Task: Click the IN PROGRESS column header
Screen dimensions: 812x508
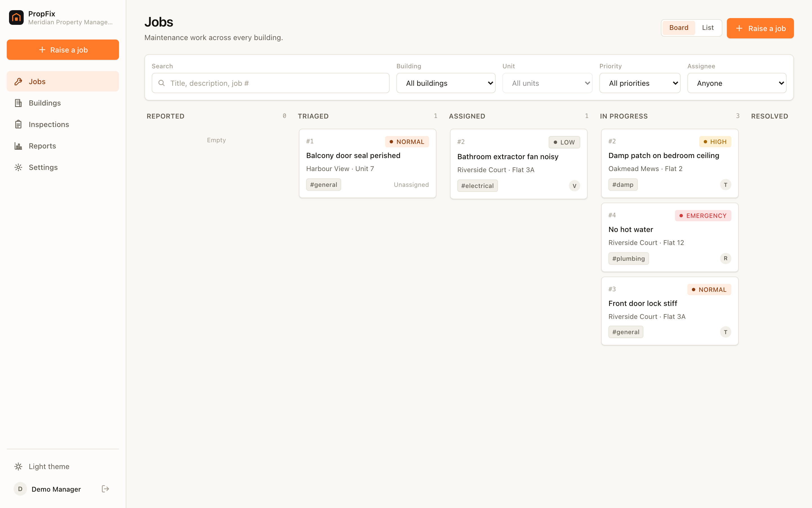Action: 624,116
